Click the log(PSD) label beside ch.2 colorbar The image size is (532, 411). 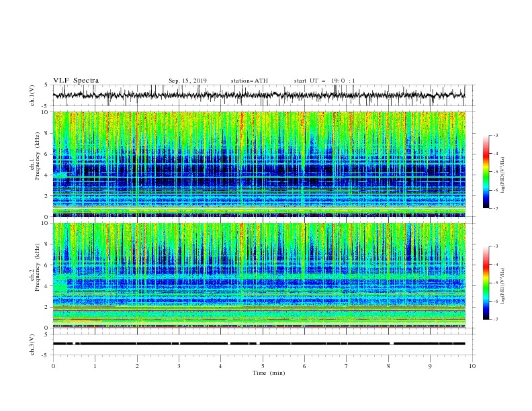[x=502, y=286]
